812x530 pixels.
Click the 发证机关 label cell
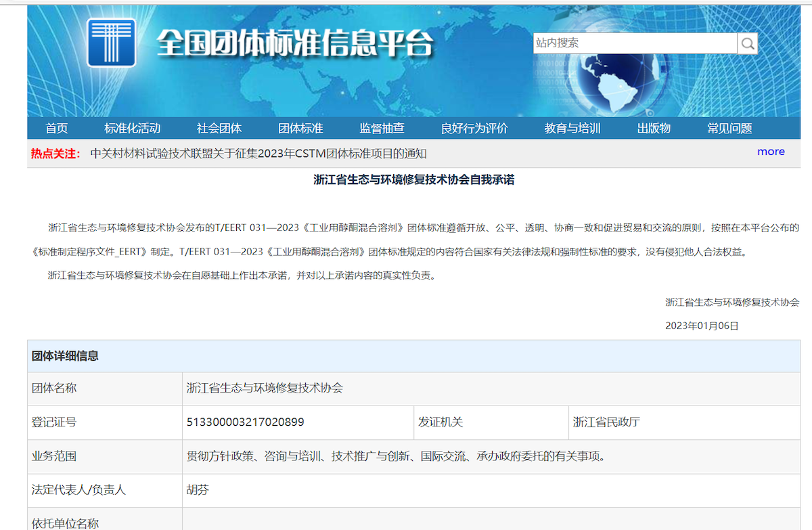pos(491,422)
